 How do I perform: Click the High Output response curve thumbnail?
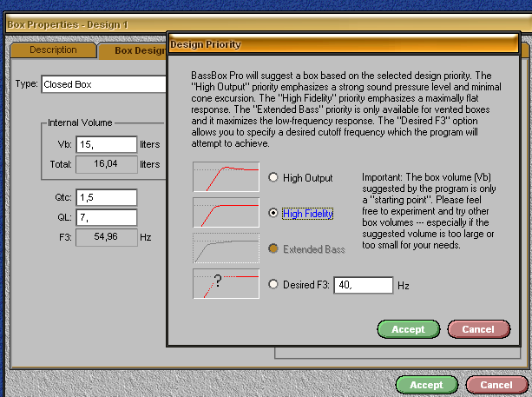click(226, 177)
